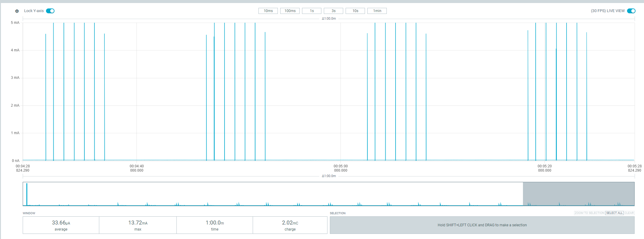Set time window to 100ms
The image size is (644, 239).
(x=290, y=11)
